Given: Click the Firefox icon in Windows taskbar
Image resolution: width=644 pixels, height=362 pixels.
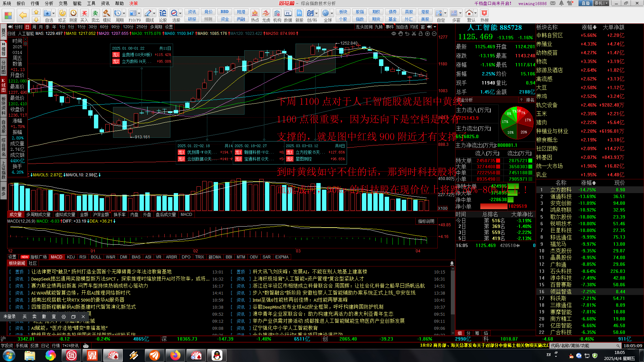Looking at the screenshot, I should [x=175, y=355].
